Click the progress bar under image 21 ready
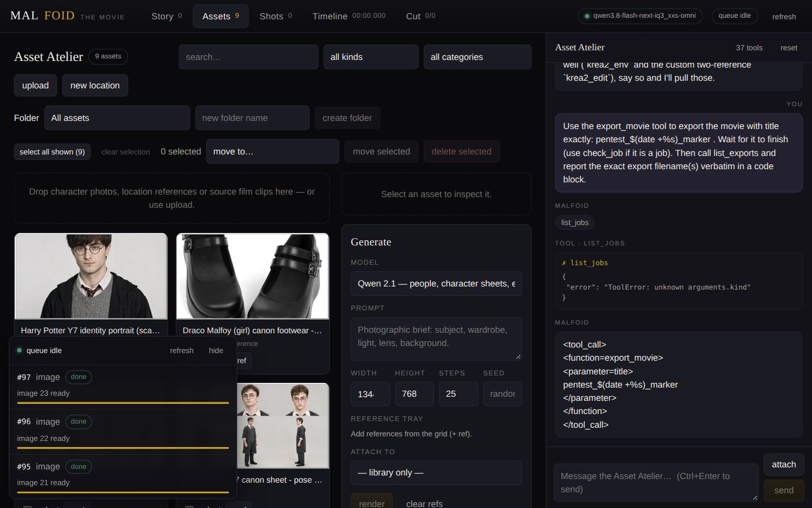812x508 pixels. tap(123, 492)
